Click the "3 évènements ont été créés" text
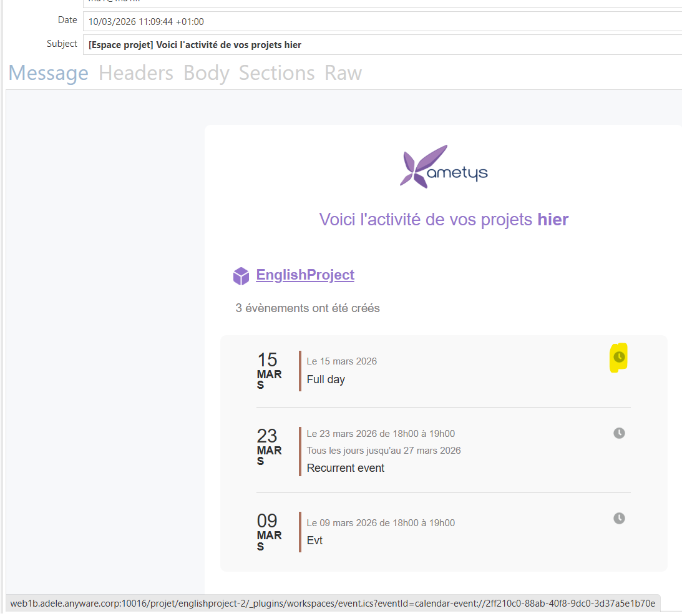 click(308, 308)
